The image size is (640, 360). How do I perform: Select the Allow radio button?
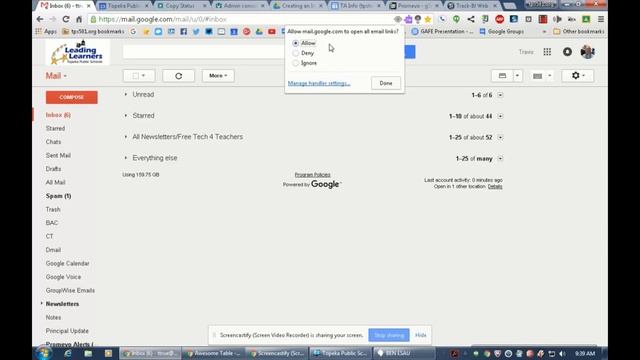click(296, 43)
